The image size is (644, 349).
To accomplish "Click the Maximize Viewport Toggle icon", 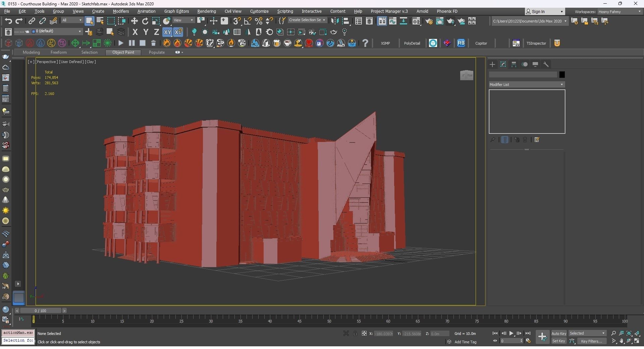I will (x=637, y=341).
